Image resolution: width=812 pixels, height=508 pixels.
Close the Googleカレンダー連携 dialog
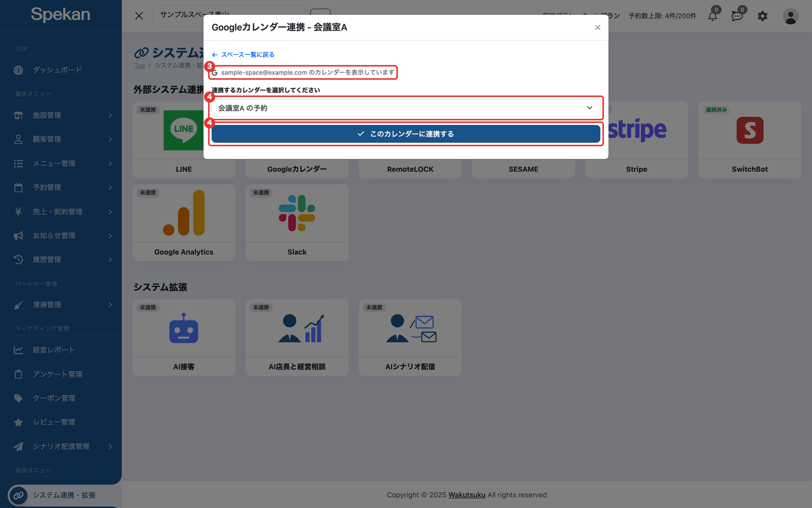tap(598, 27)
